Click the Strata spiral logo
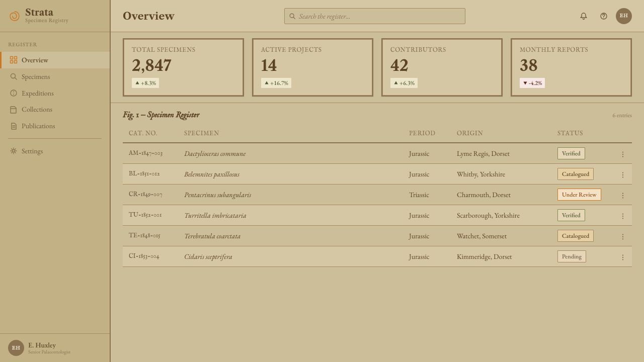Screen dimensions: 644x362 click(x=14, y=16)
